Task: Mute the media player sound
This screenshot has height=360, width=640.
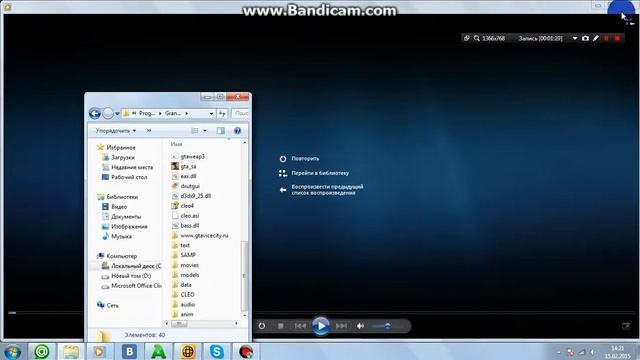Action: pyautogui.click(x=360, y=326)
